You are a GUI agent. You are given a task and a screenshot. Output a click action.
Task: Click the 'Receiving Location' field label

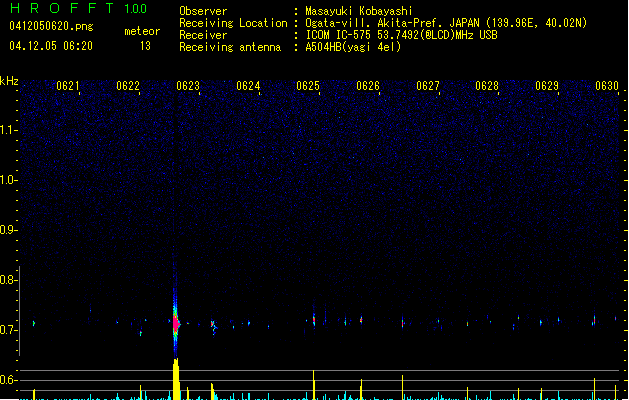(x=233, y=23)
